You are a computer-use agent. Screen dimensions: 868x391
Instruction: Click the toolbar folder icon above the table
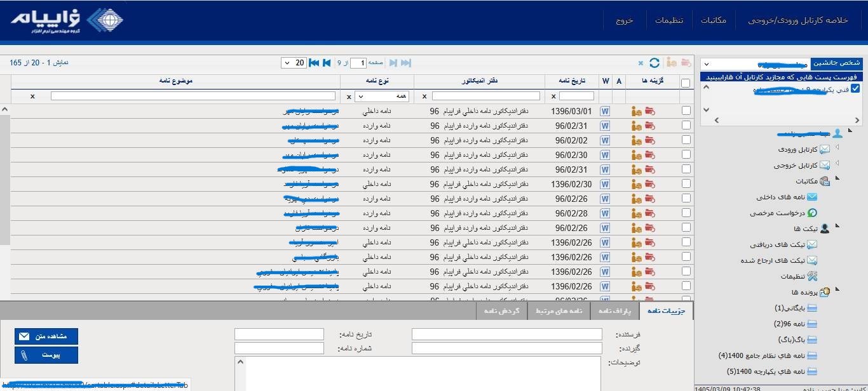(x=686, y=63)
